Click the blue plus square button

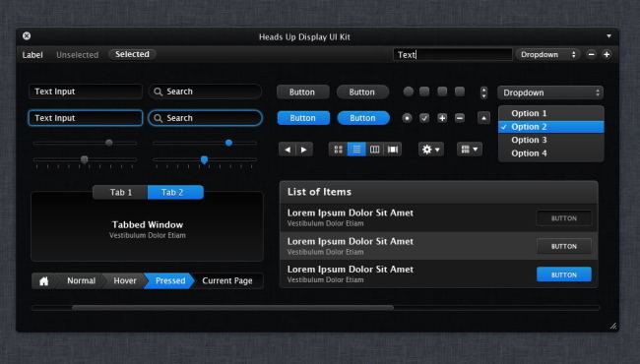(442, 118)
